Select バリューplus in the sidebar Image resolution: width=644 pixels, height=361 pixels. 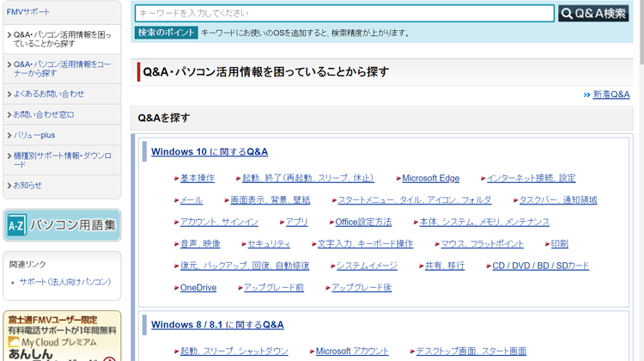34,135
